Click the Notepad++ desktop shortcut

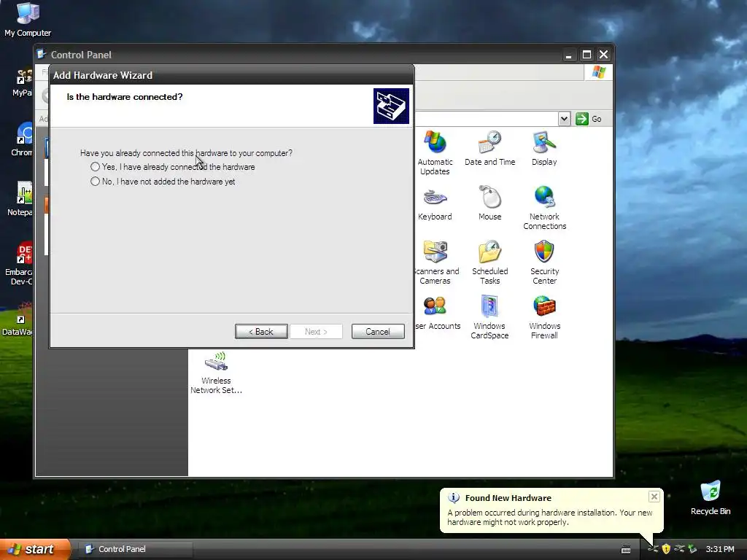tap(20, 199)
